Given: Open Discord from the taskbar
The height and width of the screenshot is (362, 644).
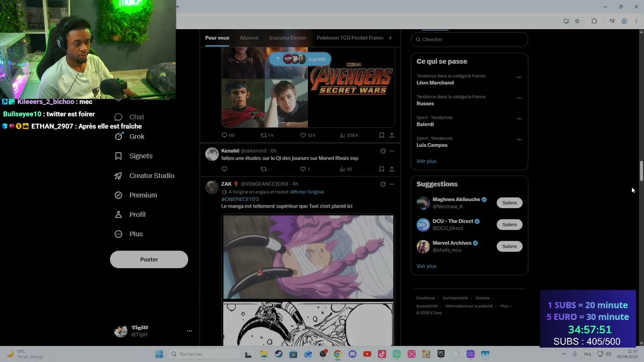Looking at the screenshot, I should click(352, 354).
